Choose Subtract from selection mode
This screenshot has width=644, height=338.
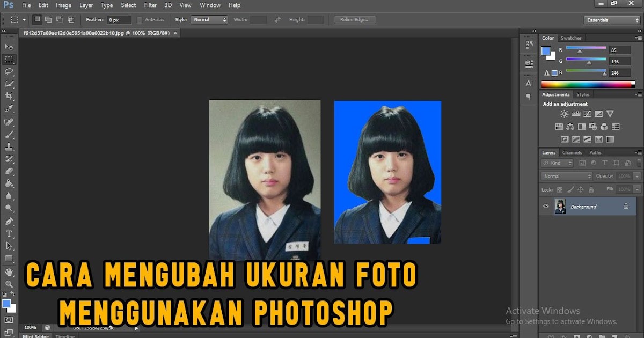click(60, 19)
